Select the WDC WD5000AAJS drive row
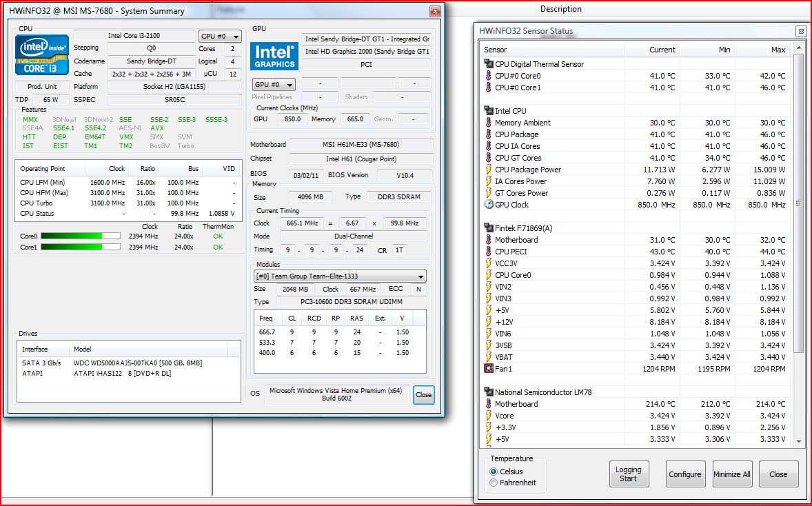812x506 pixels. click(129, 363)
